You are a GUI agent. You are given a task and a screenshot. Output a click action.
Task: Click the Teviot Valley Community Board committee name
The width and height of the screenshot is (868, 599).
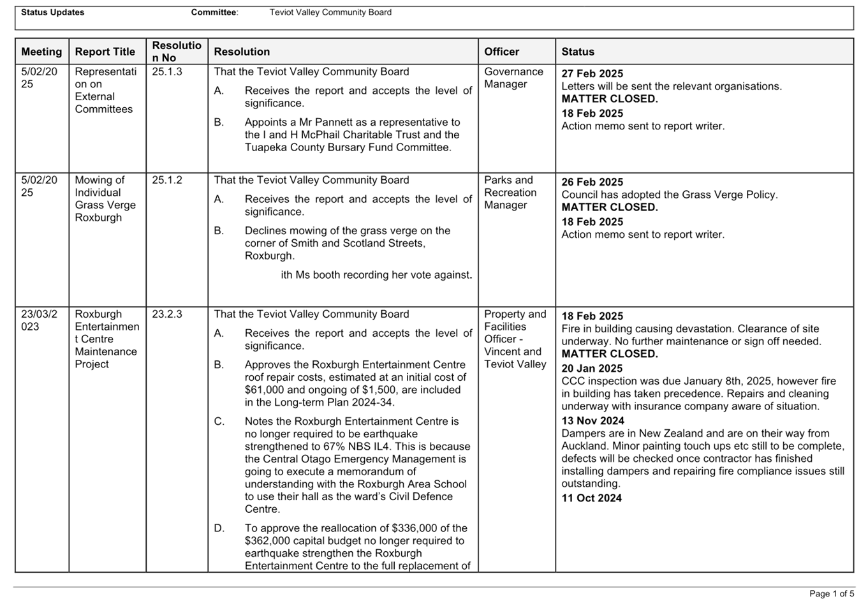pos(330,12)
